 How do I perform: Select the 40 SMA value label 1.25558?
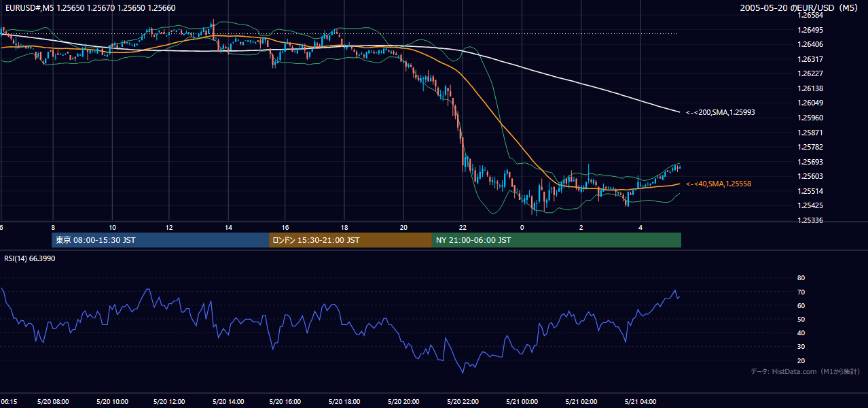(x=719, y=184)
